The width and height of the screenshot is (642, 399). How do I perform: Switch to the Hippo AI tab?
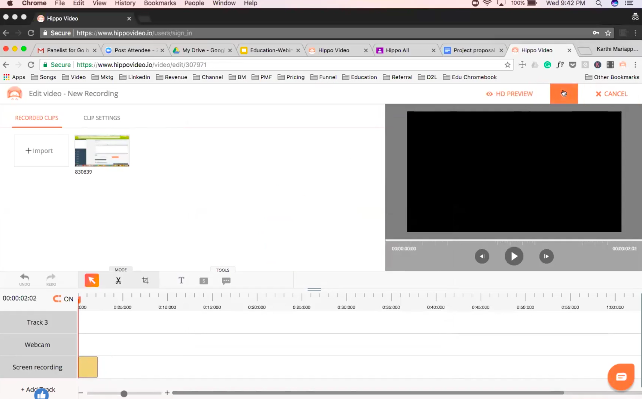pyautogui.click(x=405, y=50)
